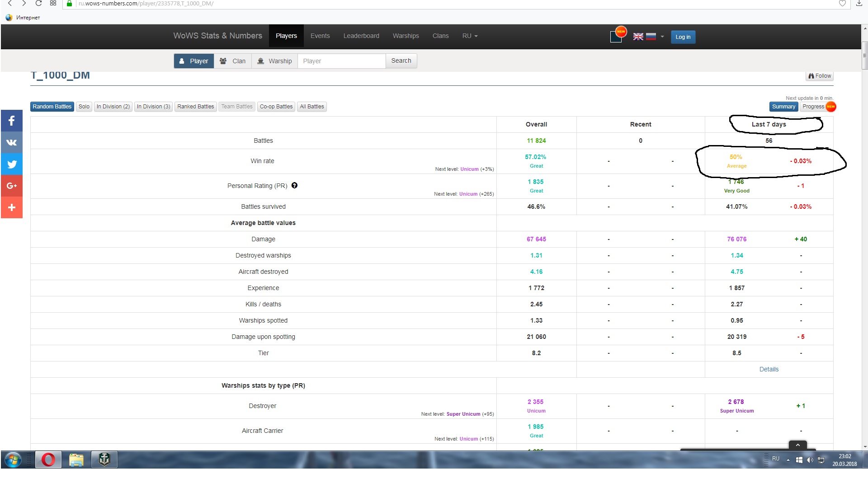Share page via VK sidebar icon

12,142
